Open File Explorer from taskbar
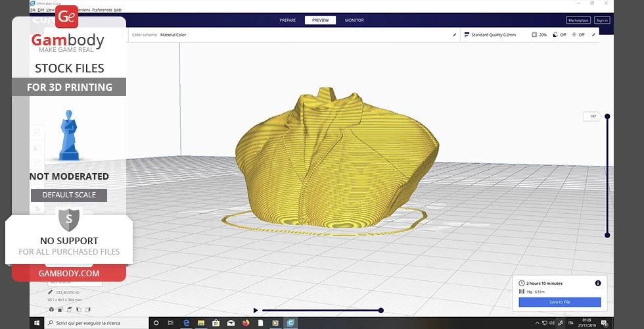Image resolution: width=644 pixels, height=329 pixels. tap(201, 323)
